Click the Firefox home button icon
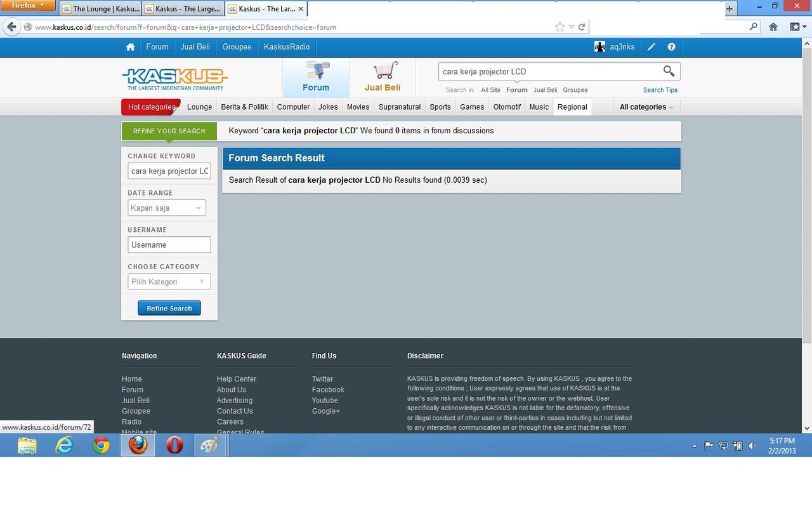Screen dimensions: 812x513 773,27
